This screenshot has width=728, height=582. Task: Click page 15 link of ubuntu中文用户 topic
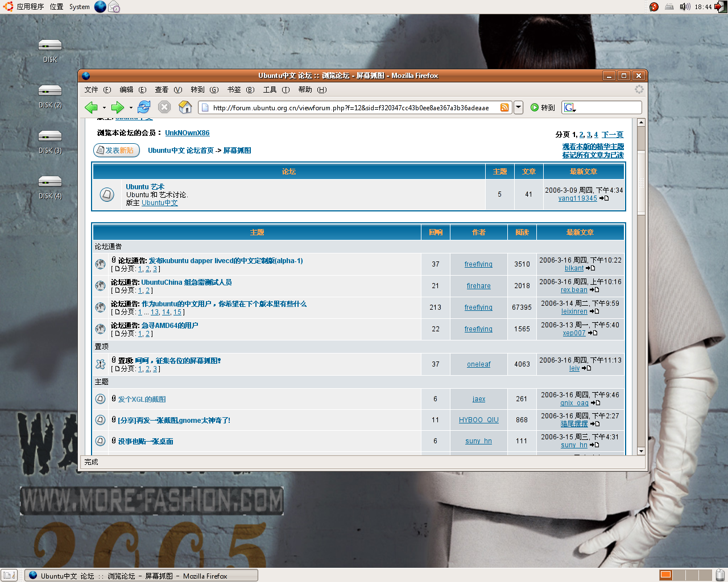(x=177, y=312)
